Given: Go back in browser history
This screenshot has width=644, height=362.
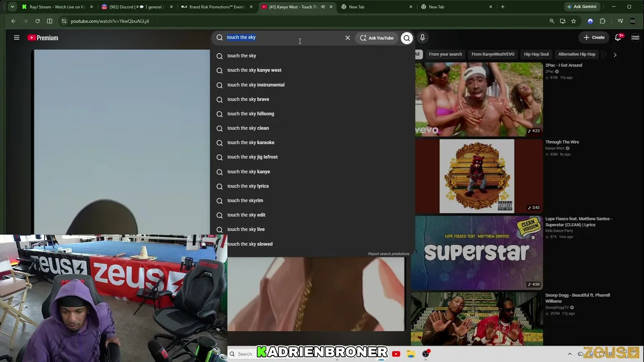Looking at the screenshot, I should [x=14, y=21].
